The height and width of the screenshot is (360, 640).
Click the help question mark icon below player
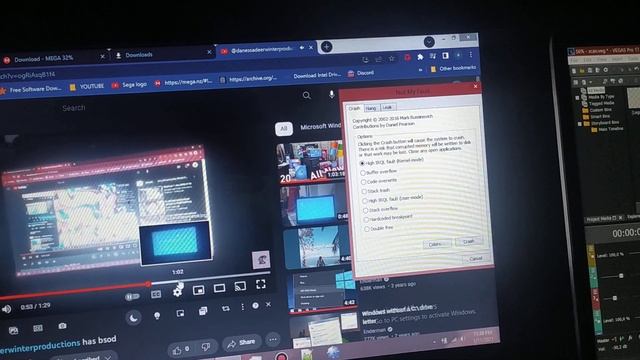point(256,305)
